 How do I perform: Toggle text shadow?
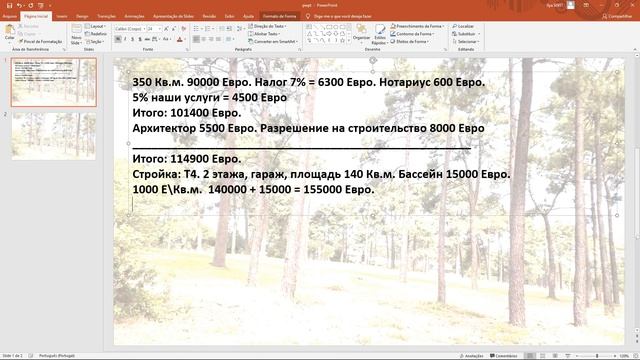tap(140, 39)
